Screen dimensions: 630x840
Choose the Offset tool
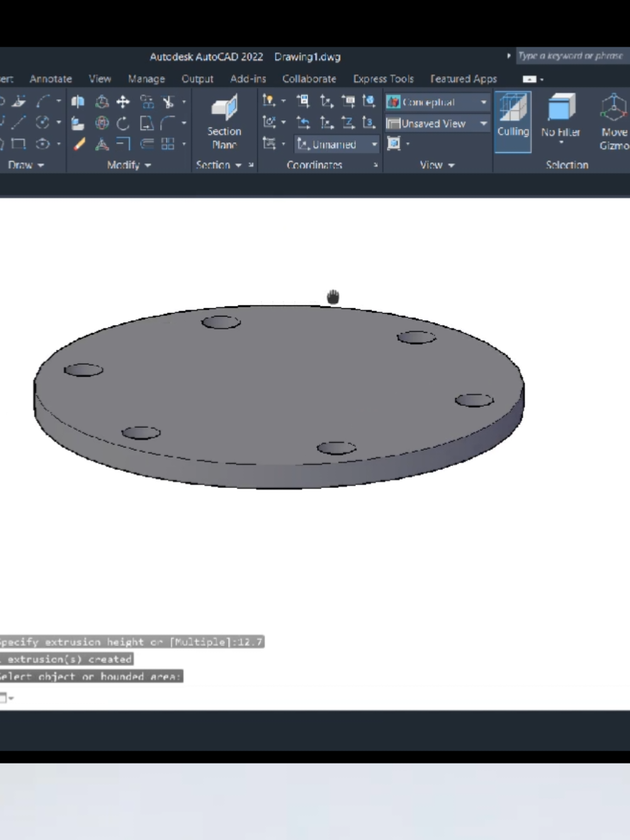click(x=146, y=144)
